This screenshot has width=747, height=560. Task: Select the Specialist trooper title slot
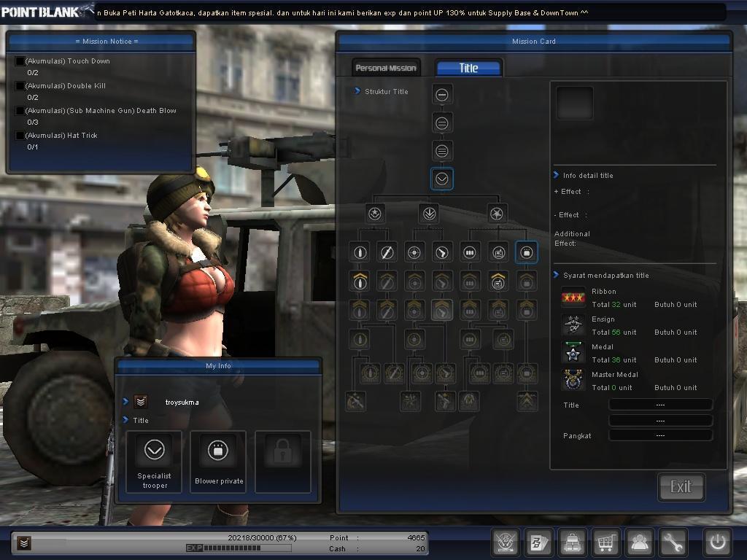(154, 462)
